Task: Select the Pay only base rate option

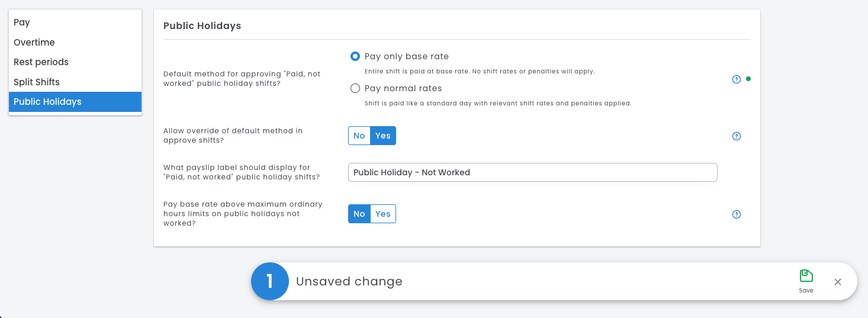Action: pos(355,56)
